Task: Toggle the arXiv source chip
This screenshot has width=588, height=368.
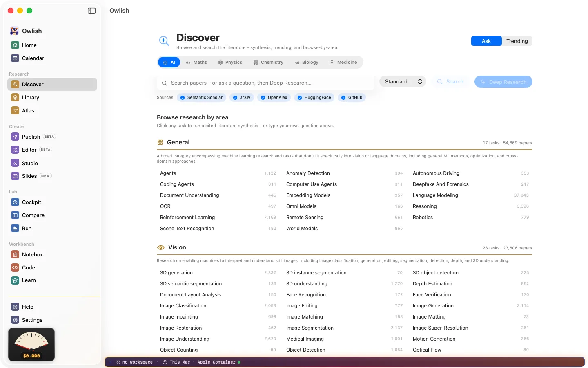Action: coord(242,97)
